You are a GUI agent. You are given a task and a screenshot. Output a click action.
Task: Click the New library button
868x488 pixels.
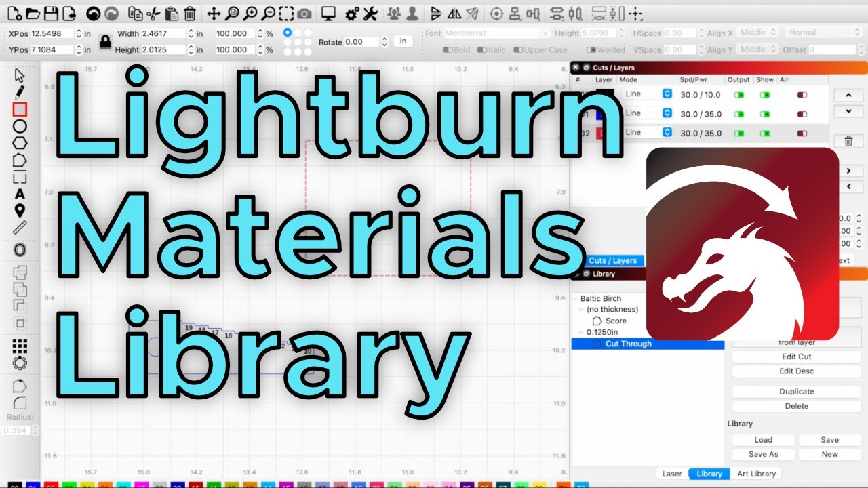[x=829, y=455]
